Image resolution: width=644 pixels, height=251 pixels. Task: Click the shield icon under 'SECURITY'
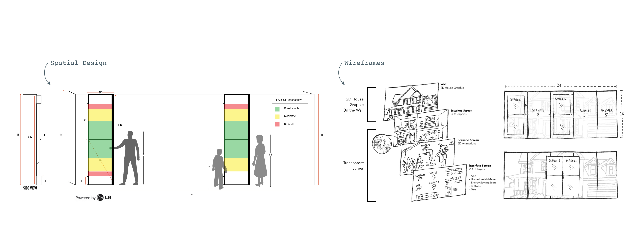(434, 187)
